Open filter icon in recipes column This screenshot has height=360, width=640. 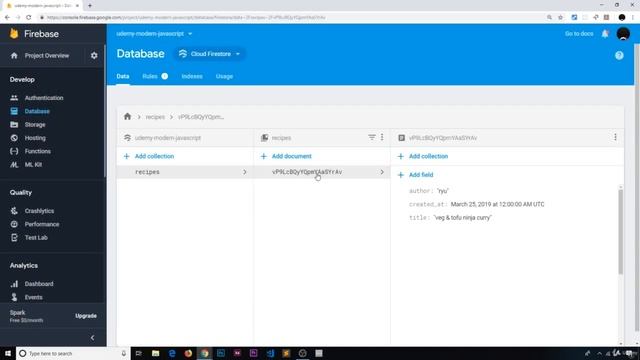pyautogui.click(x=371, y=138)
